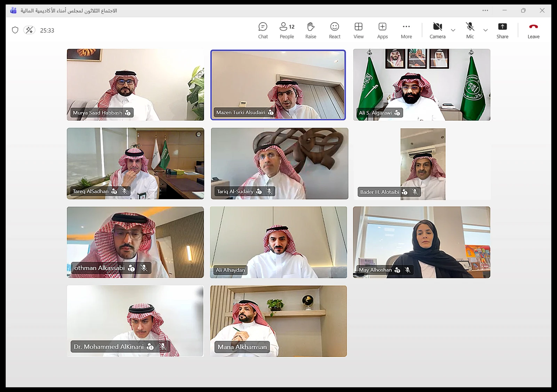Click Tareq AlSadhan muted mic icon
Image resolution: width=557 pixels, height=392 pixels.
pos(124,191)
